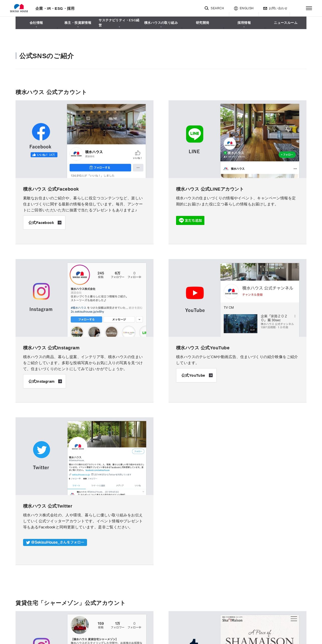The height and width of the screenshot is (644, 322).
Task: Click the 公式Facebook button
Action: click(44, 222)
